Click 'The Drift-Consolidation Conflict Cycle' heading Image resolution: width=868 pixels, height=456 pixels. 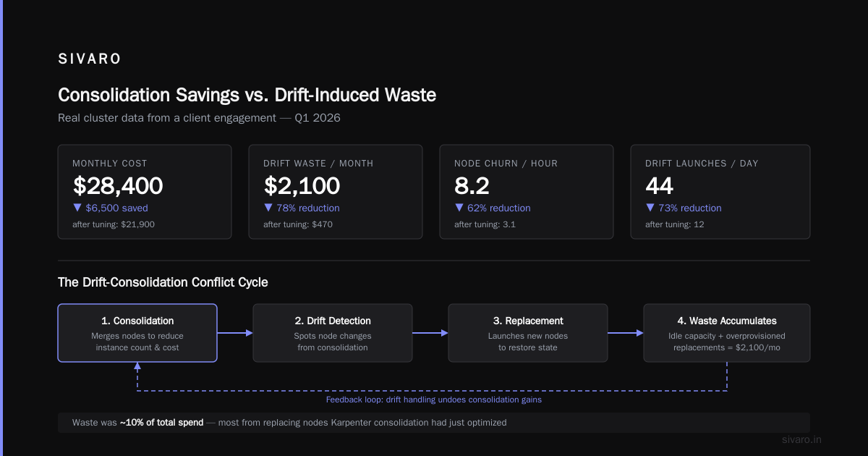point(163,282)
